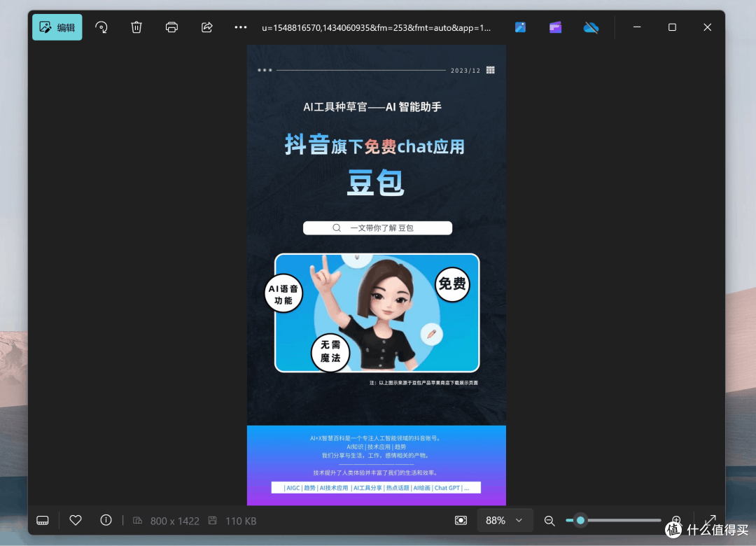Open the three-dot more options menu
Image resolution: width=756 pixels, height=546 pixels.
click(241, 27)
